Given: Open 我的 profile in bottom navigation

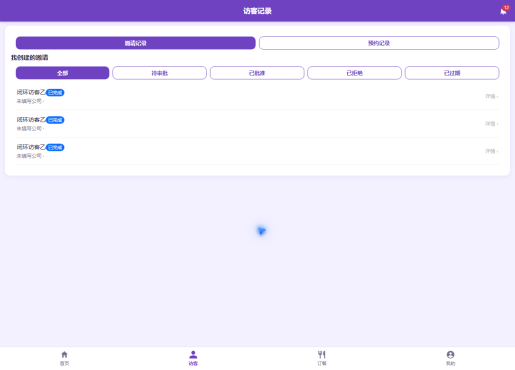Looking at the screenshot, I should (450, 358).
